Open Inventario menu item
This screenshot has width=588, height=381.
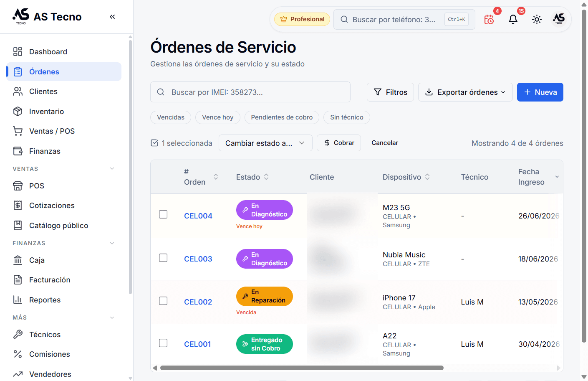pos(64,112)
